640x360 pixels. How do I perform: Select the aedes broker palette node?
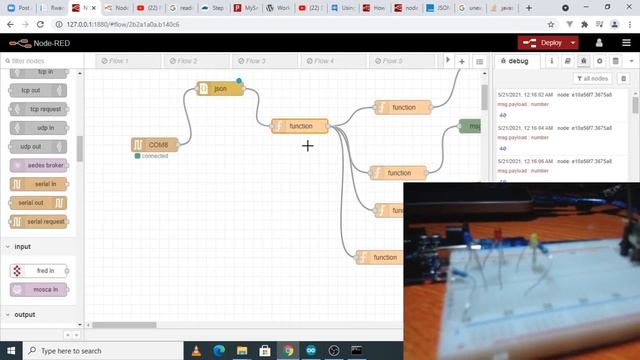point(38,165)
